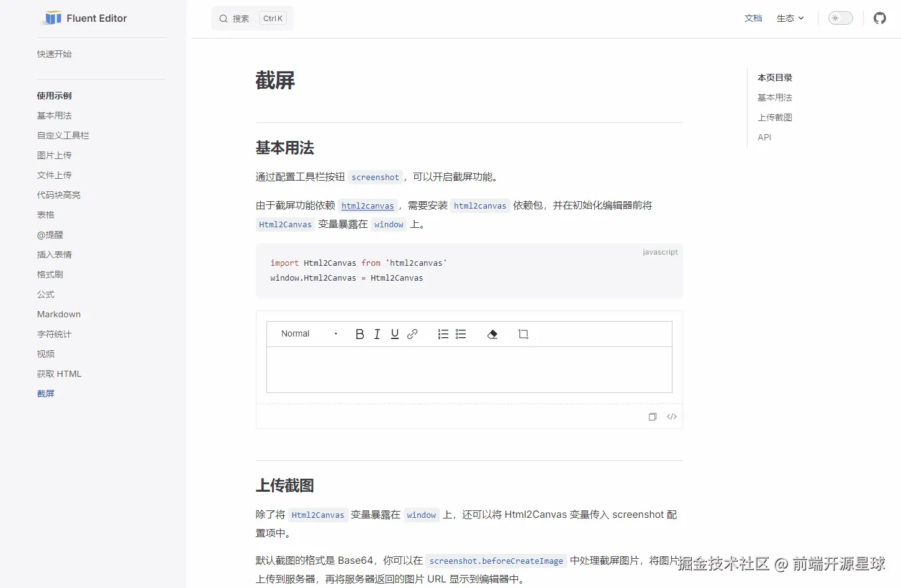Viewport: 901px width, 588px height.
Task: Clear formatting with the eraser icon
Action: coord(492,334)
